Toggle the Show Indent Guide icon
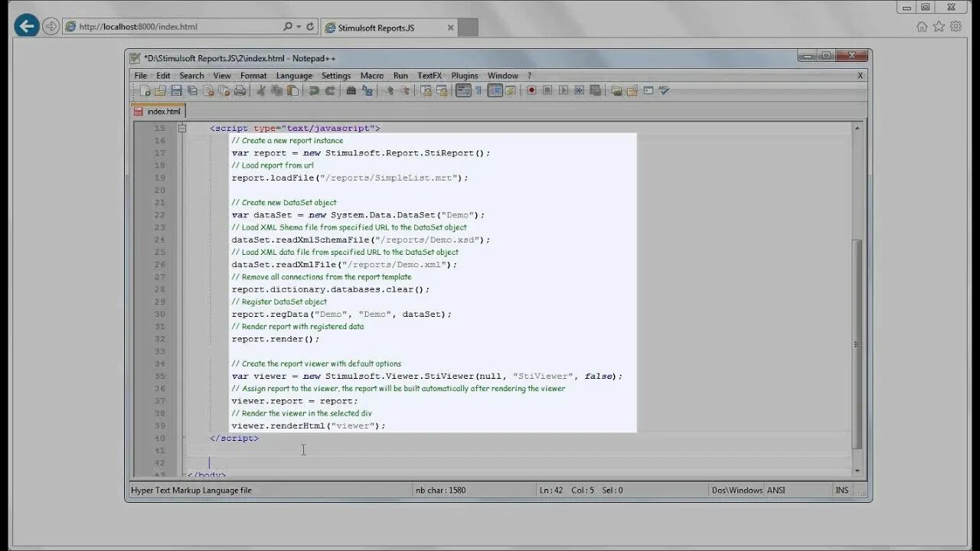 click(x=495, y=90)
